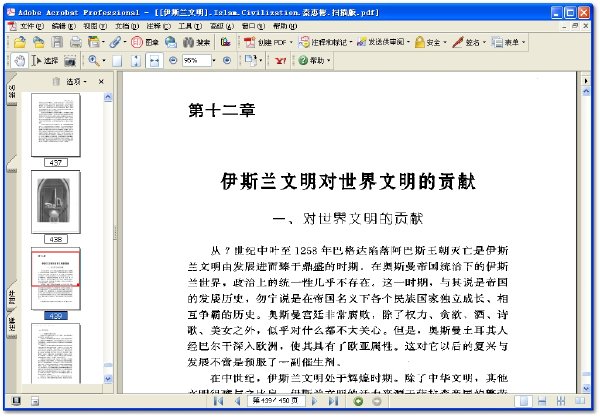Select the text 选择 tool
The height and width of the screenshot is (417, 600).
coord(45,60)
